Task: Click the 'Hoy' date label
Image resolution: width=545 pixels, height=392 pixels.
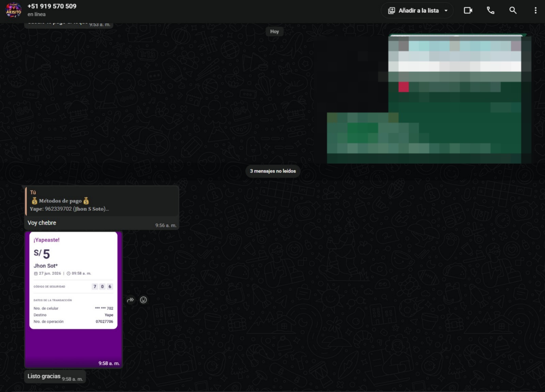Action: coord(275,31)
